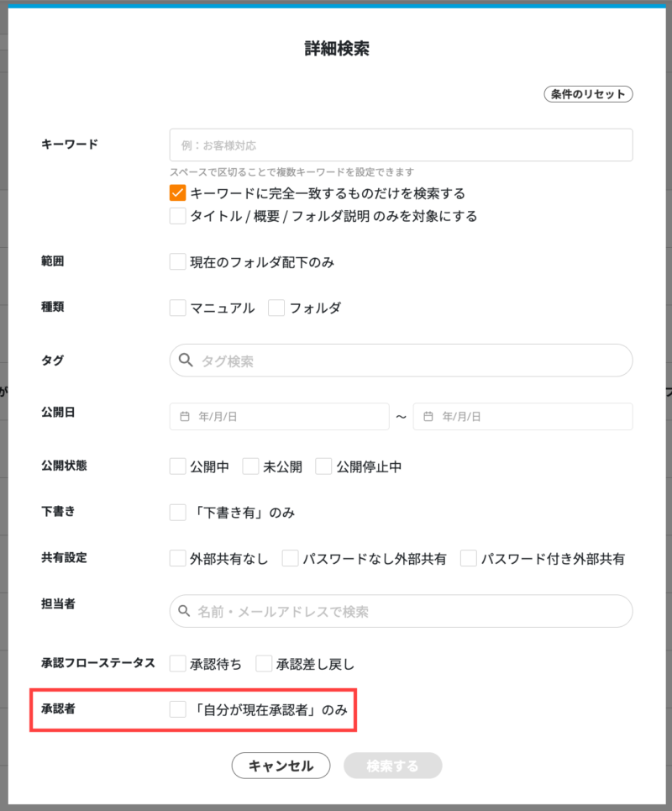Check the 公開中 status checkbox

tap(177, 466)
